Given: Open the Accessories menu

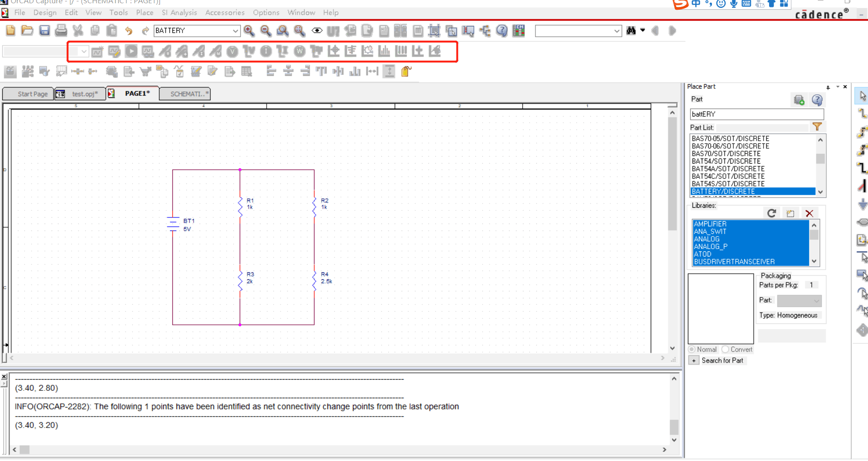Looking at the screenshot, I should [225, 13].
